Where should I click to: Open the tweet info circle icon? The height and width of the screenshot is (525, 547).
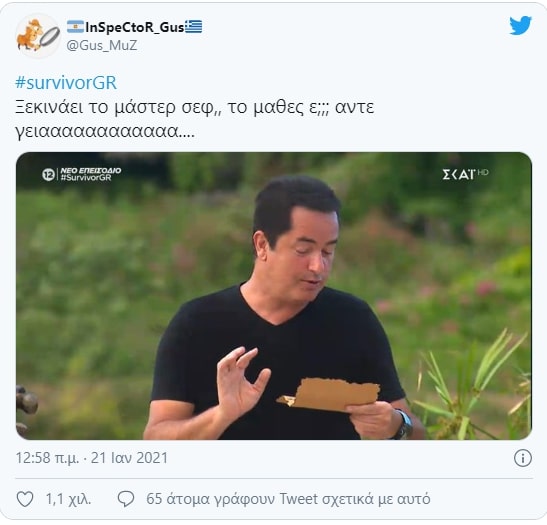click(523, 458)
